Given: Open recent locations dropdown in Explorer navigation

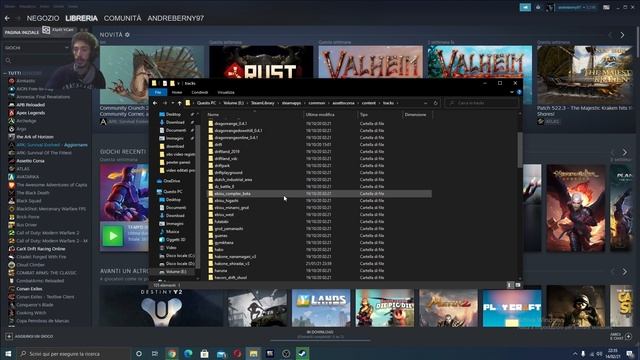Looking at the screenshot, I should coord(172,103).
